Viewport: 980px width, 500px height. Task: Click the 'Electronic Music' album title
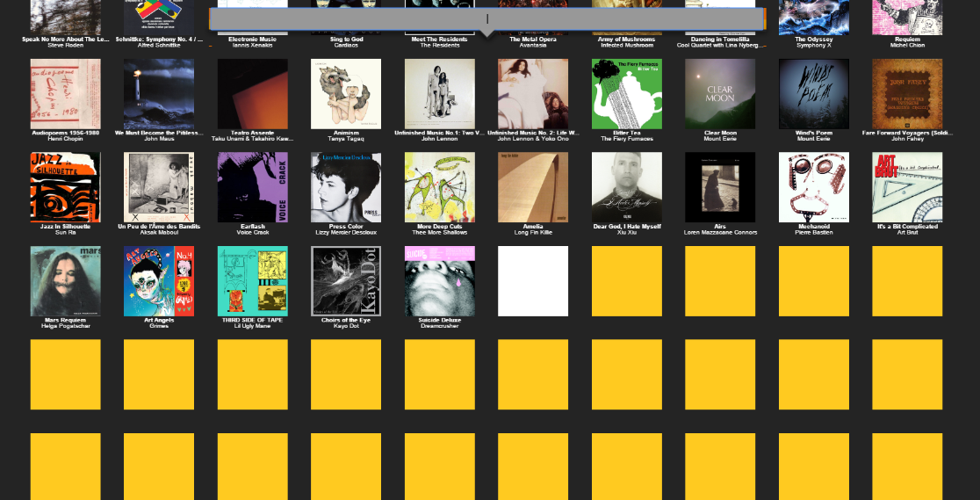point(253,39)
